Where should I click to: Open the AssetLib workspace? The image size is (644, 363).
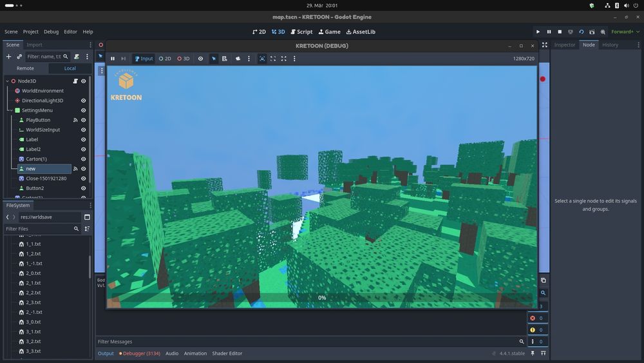pos(361,32)
